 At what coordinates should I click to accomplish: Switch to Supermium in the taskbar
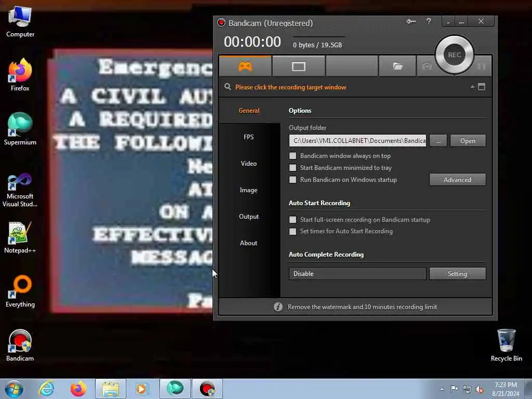click(x=175, y=389)
